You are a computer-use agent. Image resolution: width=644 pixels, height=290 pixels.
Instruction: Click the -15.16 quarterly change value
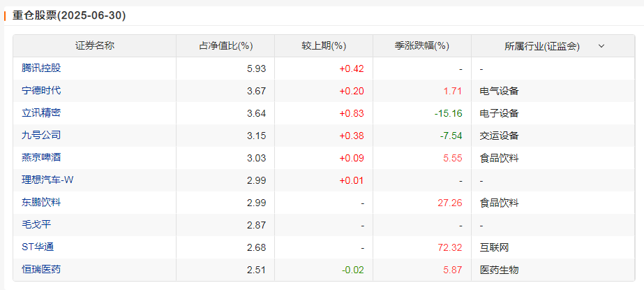[449, 113]
